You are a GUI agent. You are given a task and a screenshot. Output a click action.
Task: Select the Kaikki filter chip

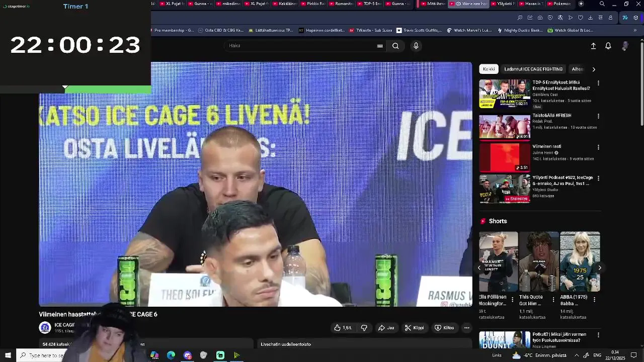pos(489,69)
